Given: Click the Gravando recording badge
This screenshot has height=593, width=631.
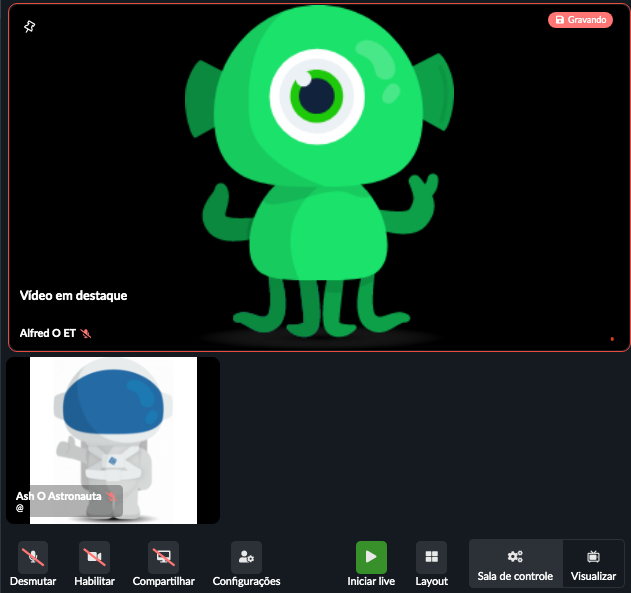Looking at the screenshot, I should pyautogui.click(x=580, y=20).
